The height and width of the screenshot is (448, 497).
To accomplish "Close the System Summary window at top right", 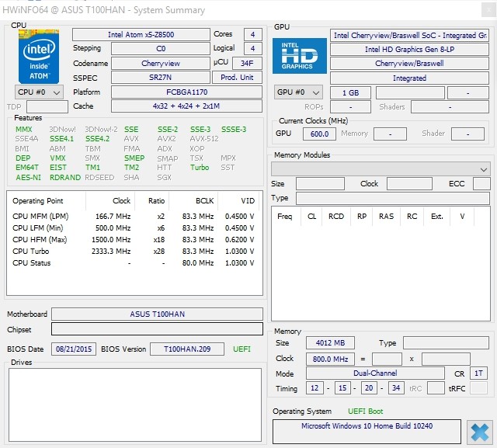I will pos(488,10).
